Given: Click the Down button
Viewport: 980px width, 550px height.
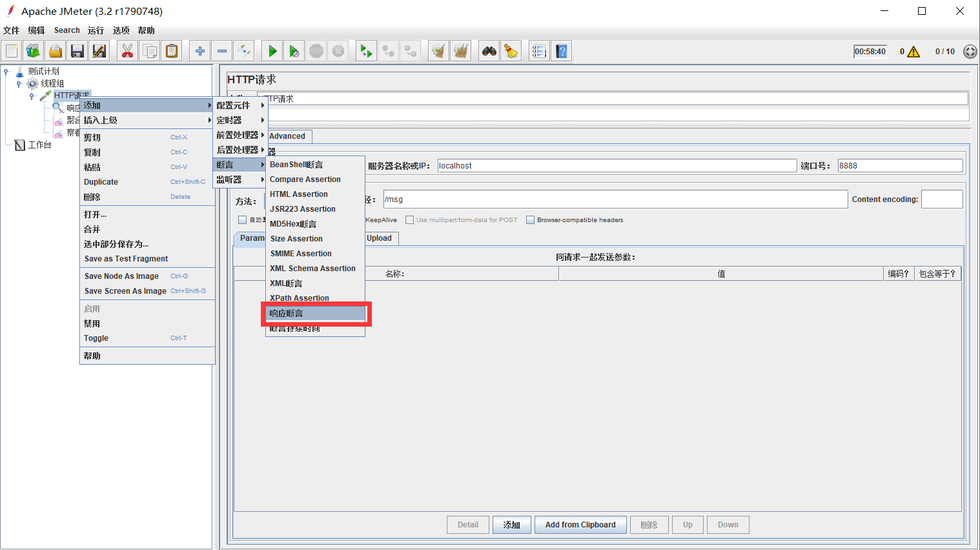Looking at the screenshot, I should 728,525.
